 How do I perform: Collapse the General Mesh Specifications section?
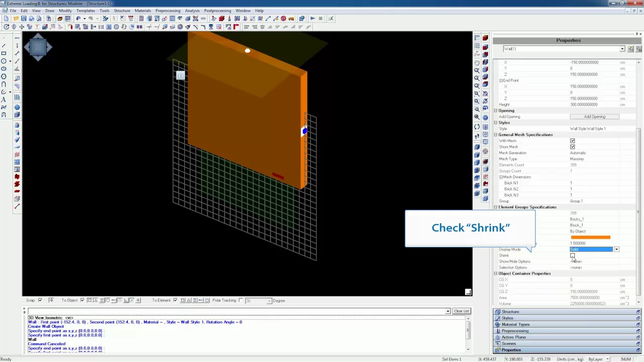[496, 135]
